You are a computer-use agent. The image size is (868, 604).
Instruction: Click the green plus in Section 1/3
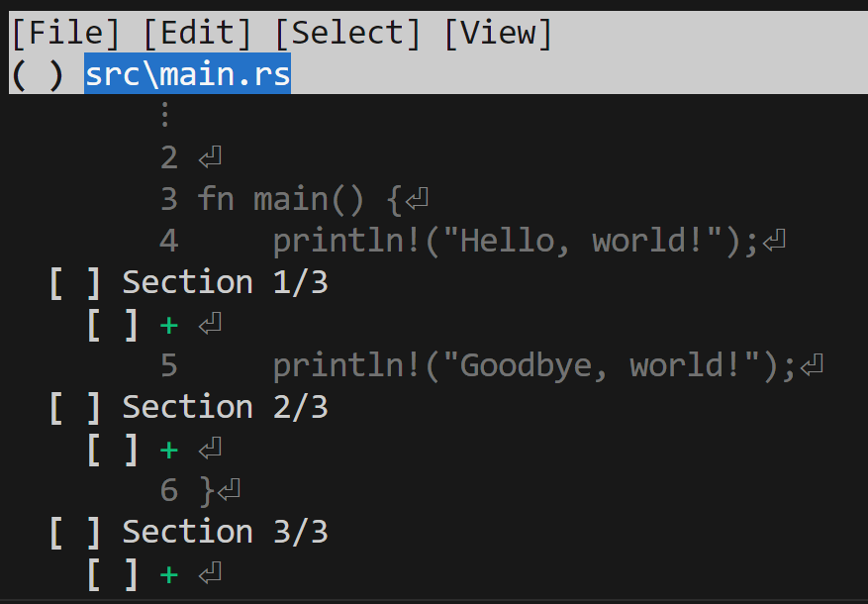(x=169, y=326)
